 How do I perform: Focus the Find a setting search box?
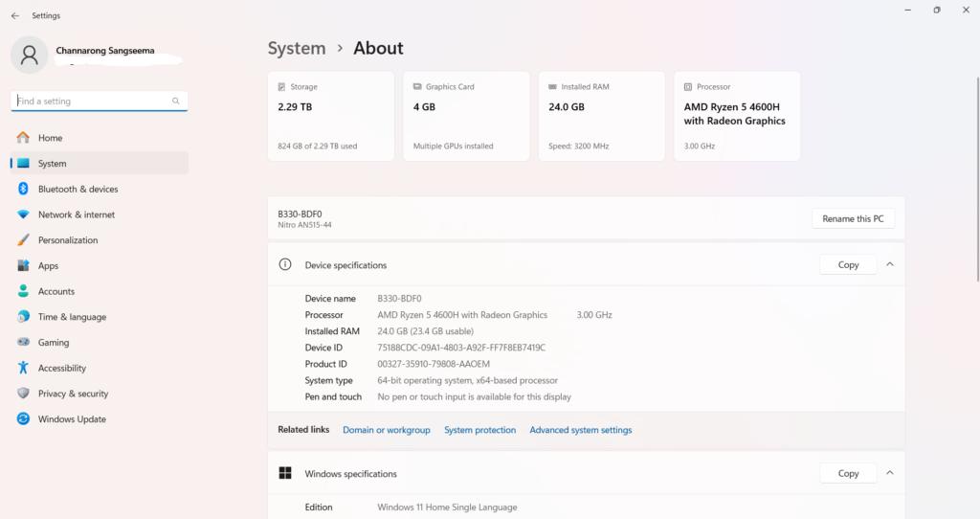[99, 101]
